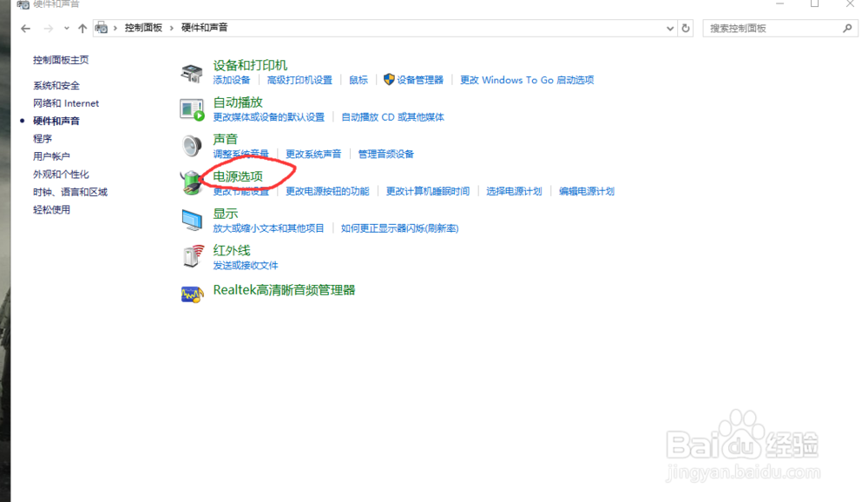Go to 控制面板 in the breadcrumb
The height and width of the screenshot is (502, 868).
tap(144, 27)
